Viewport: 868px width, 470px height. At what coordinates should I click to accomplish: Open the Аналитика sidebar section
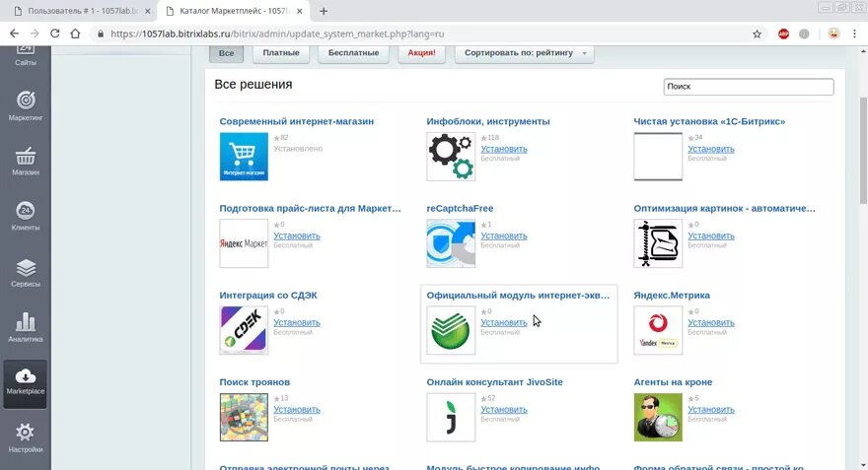click(26, 327)
